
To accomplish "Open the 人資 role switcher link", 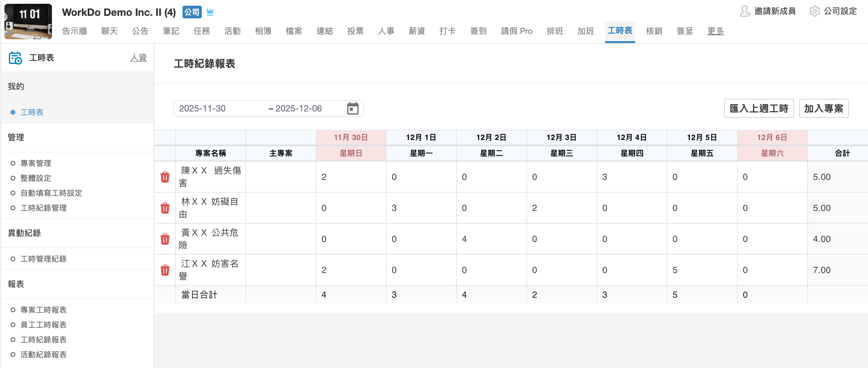I will click(138, 58).
